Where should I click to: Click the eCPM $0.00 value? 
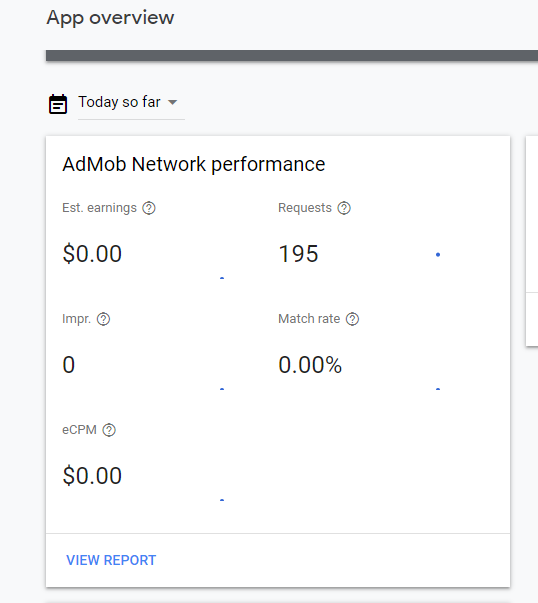pos(92,476)
